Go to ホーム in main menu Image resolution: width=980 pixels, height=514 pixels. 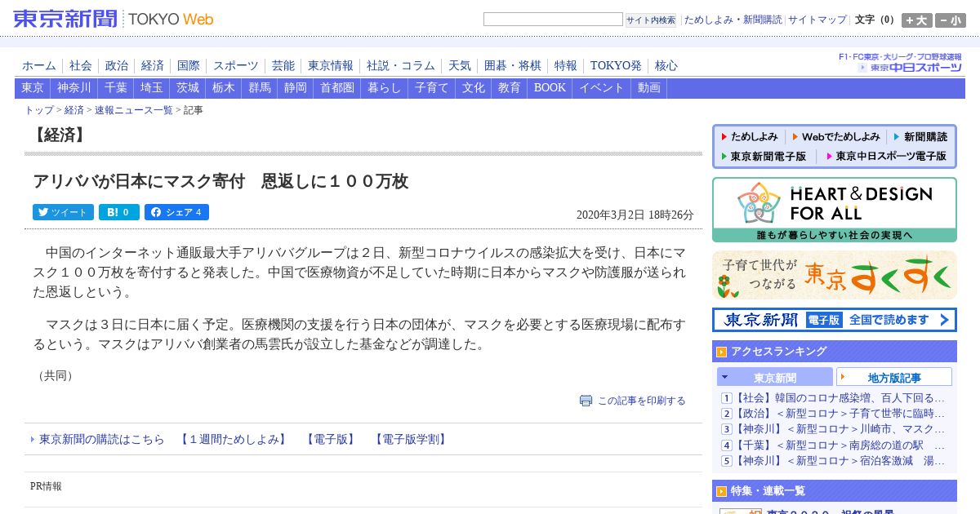pyautogui.click(x=39, y=66)
